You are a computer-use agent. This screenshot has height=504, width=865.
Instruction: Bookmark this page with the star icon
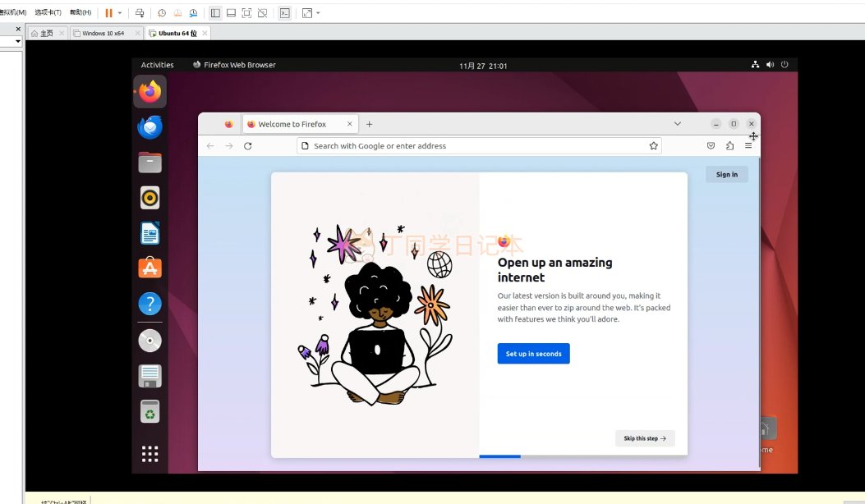654,146
